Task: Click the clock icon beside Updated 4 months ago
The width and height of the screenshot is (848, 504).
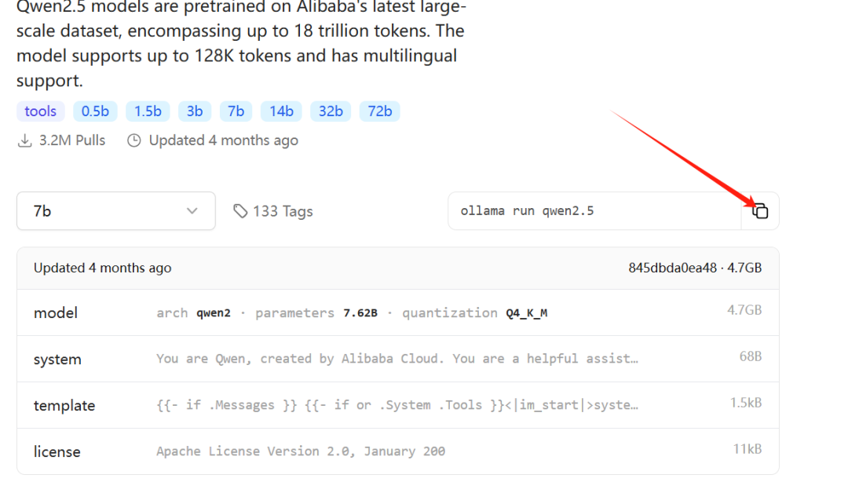Action: pos(134,141)
